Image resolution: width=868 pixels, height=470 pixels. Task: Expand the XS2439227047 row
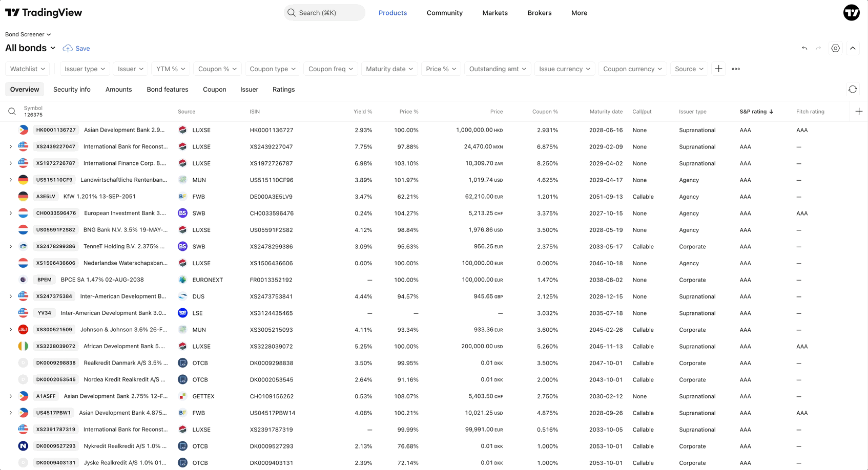pos(11,146)
